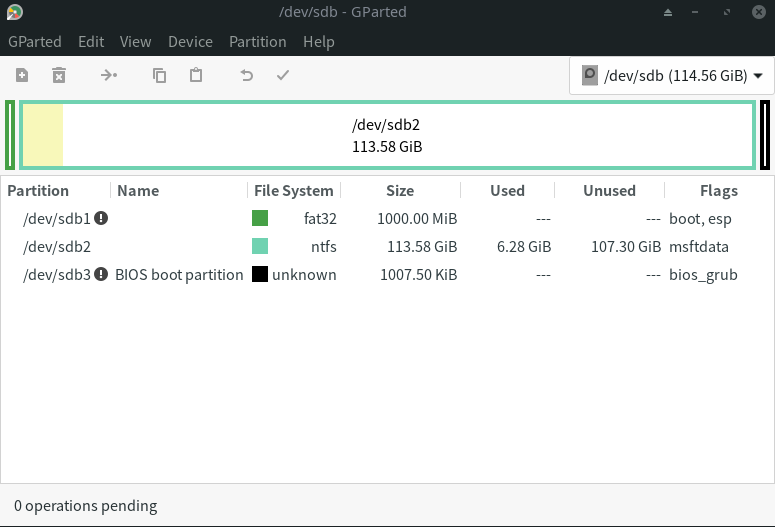The width and height of the screenshot is (775, 527).
Task: Click the Paste partition icon
Action: coord(196,75)
